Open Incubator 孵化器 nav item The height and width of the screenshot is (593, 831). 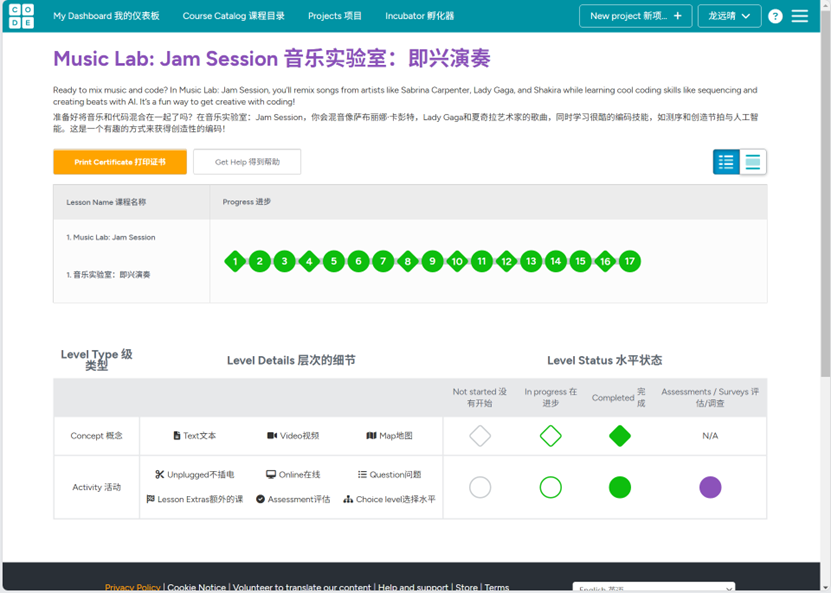(420, 16)
